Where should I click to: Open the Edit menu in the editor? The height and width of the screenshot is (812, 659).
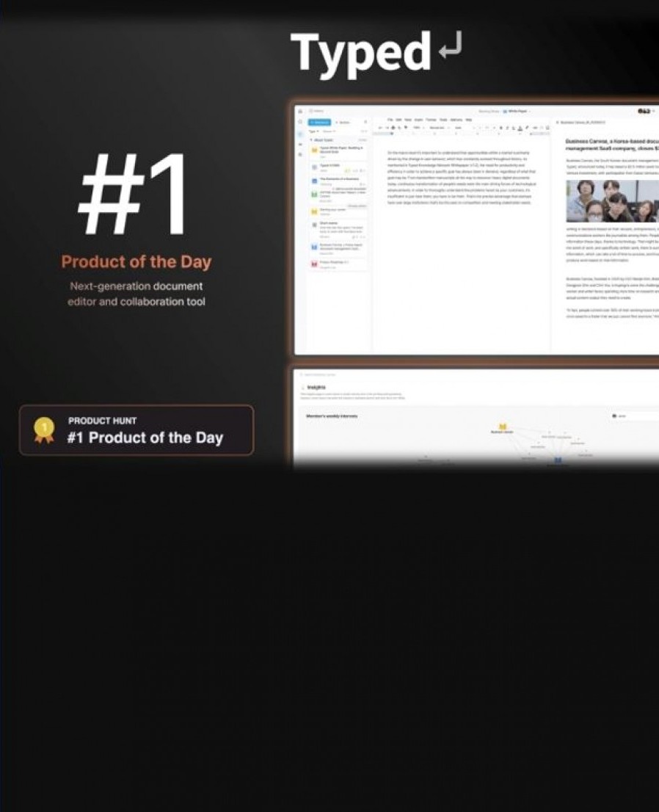398,120
